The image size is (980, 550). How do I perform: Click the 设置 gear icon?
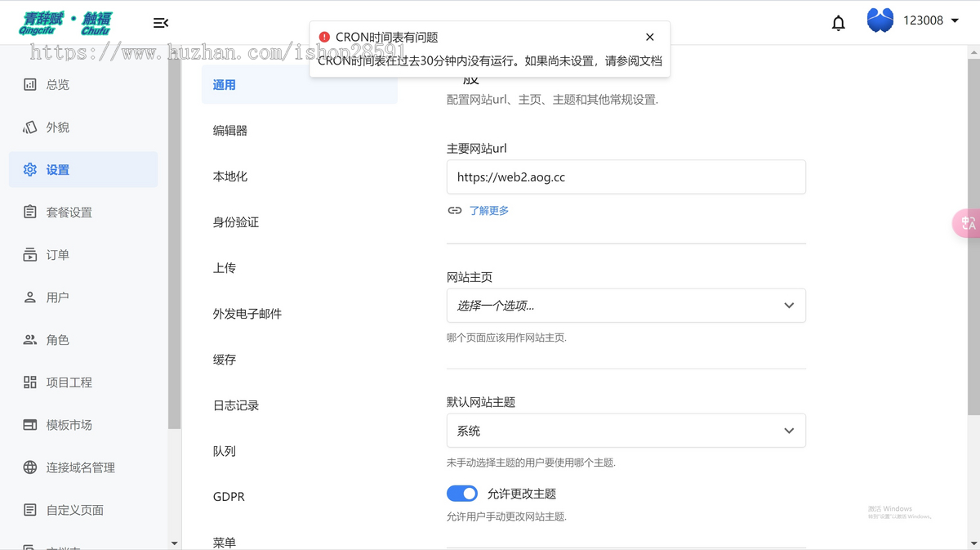click(x=30, y=169)
